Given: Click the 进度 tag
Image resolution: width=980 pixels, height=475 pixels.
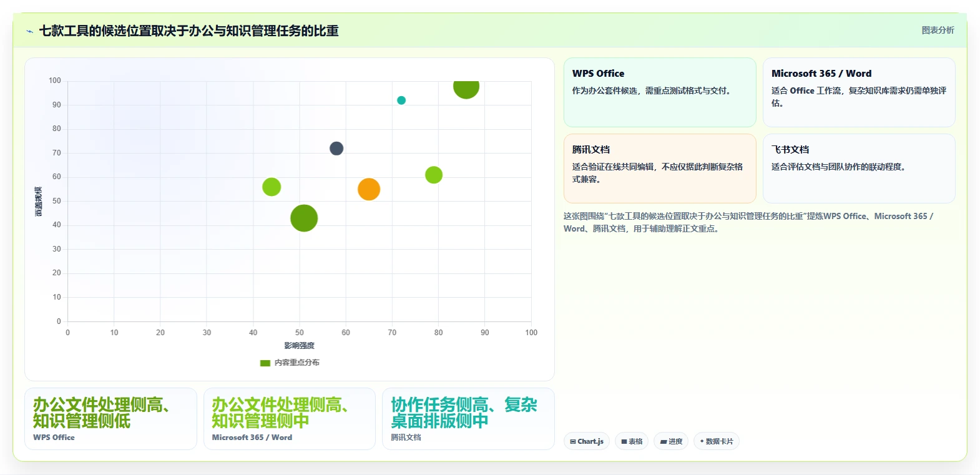Looking at the screenshot, I should coord(671,441).
